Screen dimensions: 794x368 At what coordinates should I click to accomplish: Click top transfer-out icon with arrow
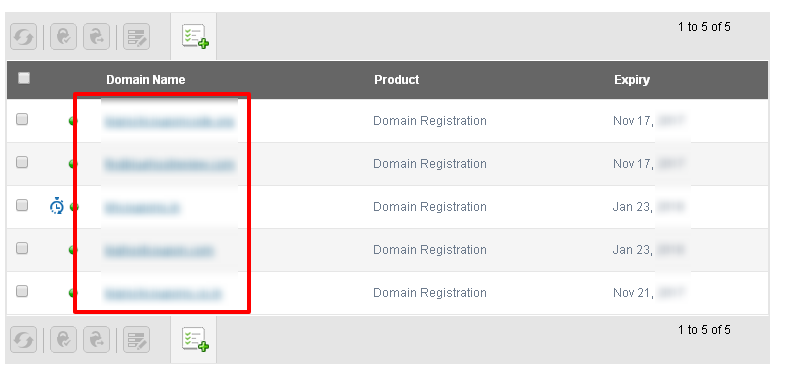96,37
